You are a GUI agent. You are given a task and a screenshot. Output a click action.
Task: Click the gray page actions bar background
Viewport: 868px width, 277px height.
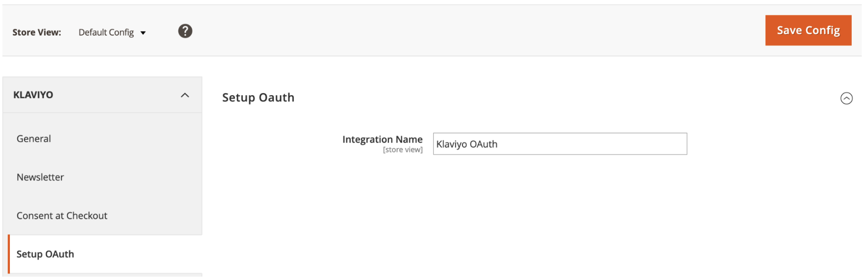pyautogui.click(x=451, y=31)
